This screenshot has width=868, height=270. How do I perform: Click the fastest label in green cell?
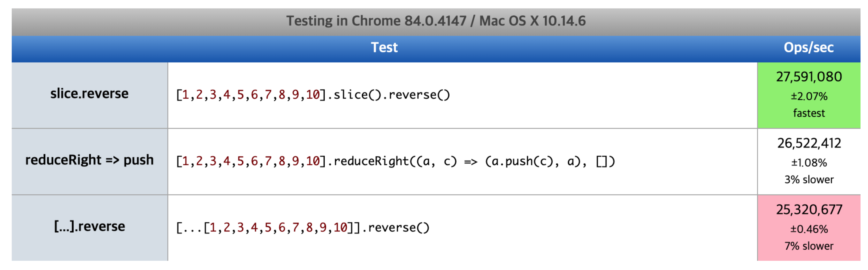(809, 113)
